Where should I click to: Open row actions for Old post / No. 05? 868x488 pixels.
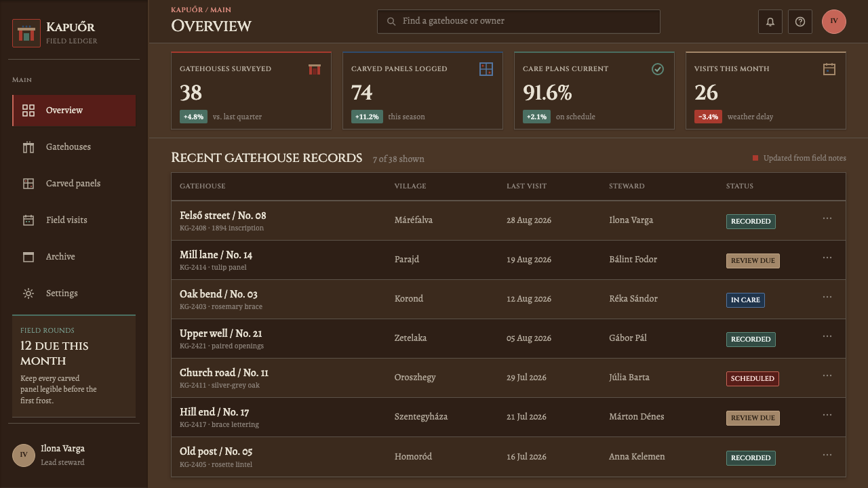coord(827,455)
